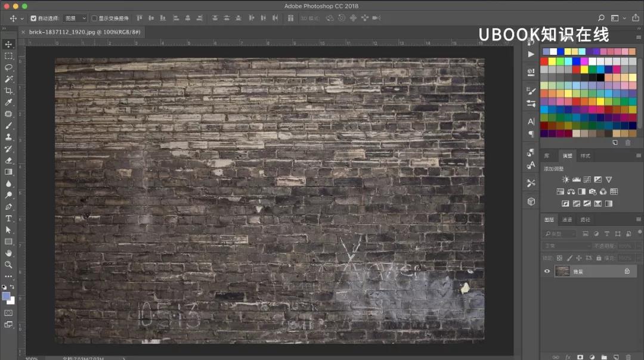Click the search magnifier in options bar
The height and width of the screenshot is (360, 644).
[601, 18]
